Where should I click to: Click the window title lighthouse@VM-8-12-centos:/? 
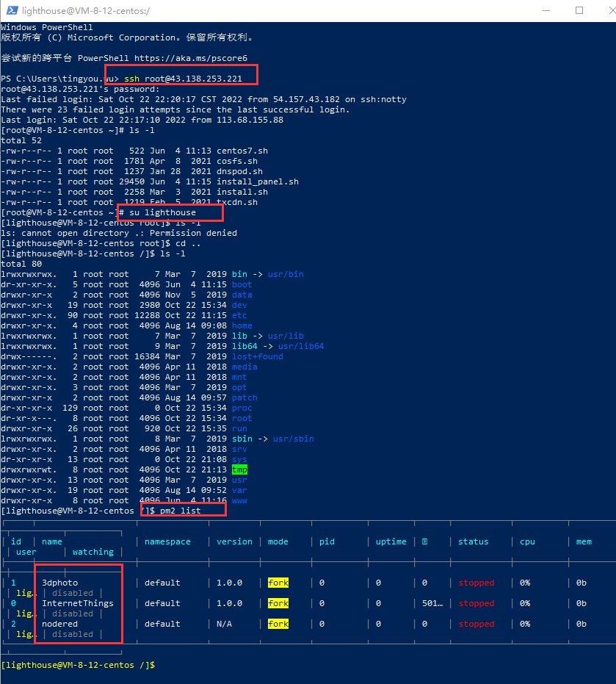86,11
